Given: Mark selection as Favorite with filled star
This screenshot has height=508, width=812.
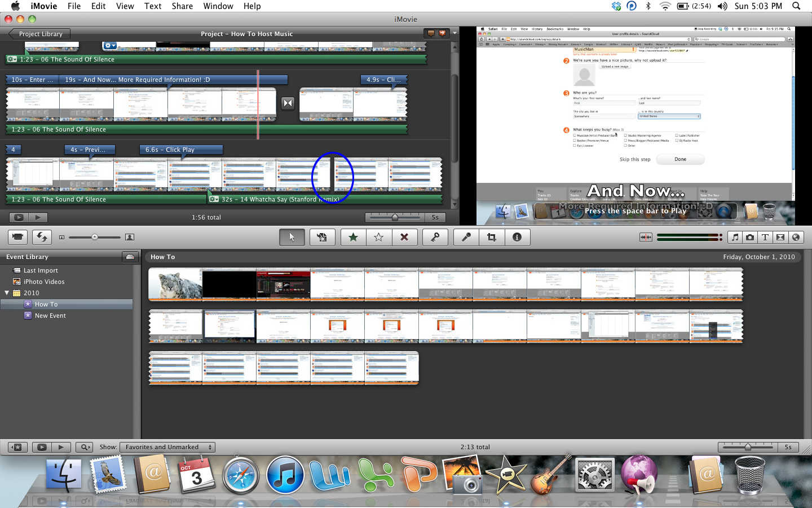Looking at the screenshot, I should coord(353,237).
